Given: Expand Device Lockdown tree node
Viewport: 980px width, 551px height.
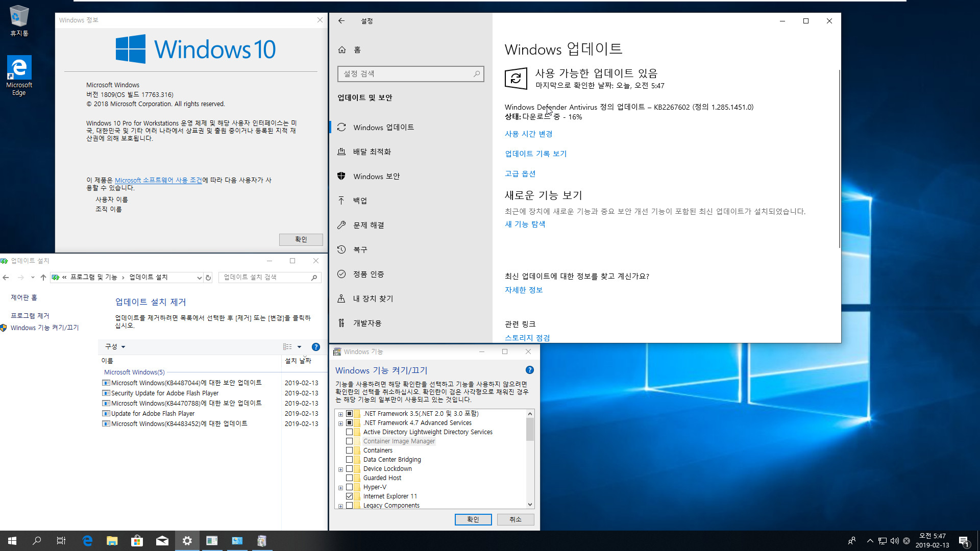Looking at the screenshot, I should tap(340, 469).
